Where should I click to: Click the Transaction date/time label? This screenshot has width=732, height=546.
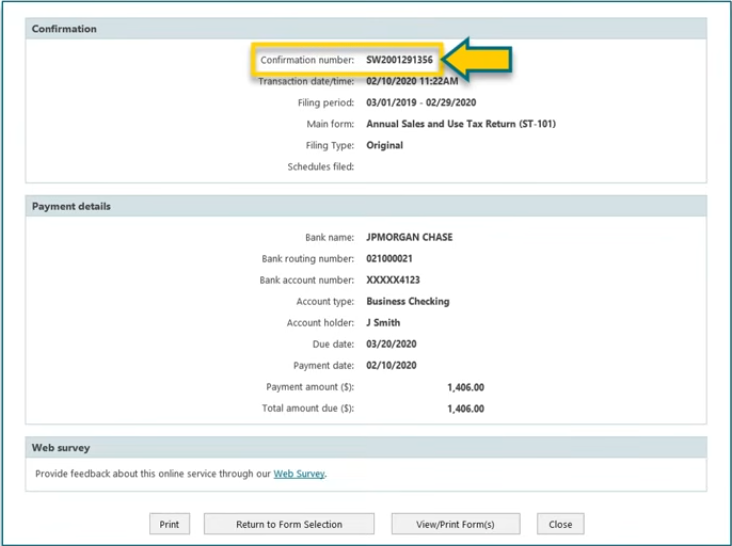point(306,81)
